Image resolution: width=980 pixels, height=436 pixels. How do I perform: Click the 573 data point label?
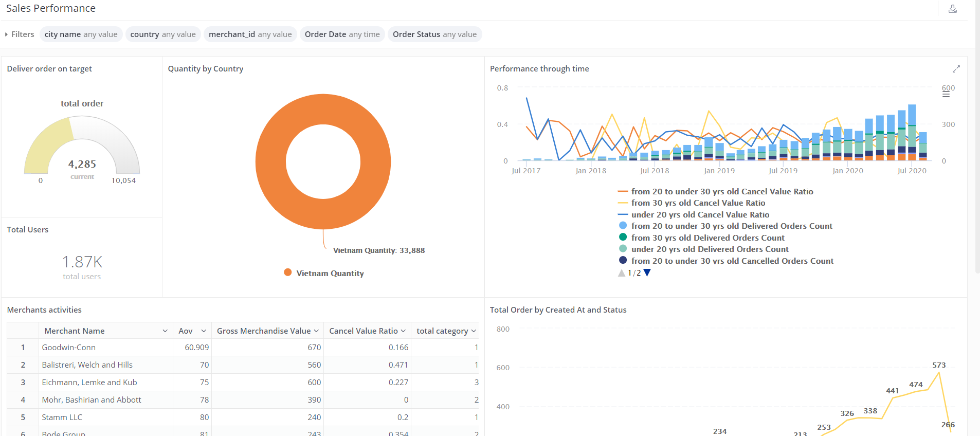939,365
